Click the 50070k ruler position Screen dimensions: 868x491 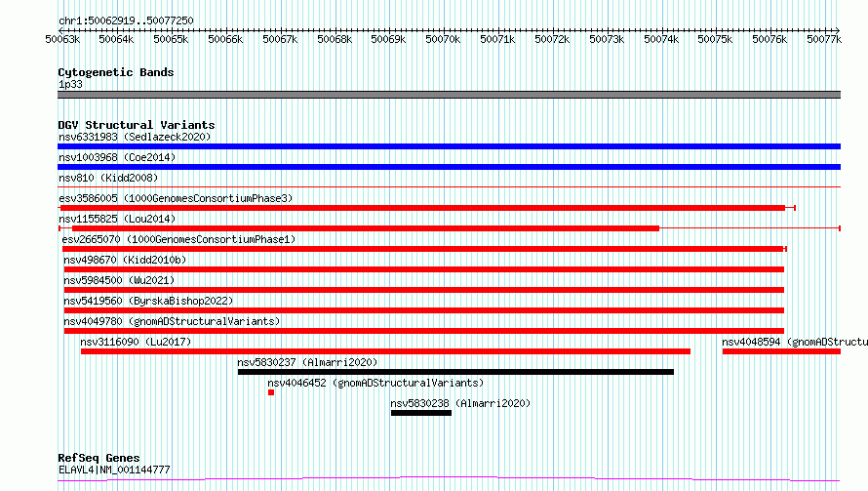[x=443, y=39]
